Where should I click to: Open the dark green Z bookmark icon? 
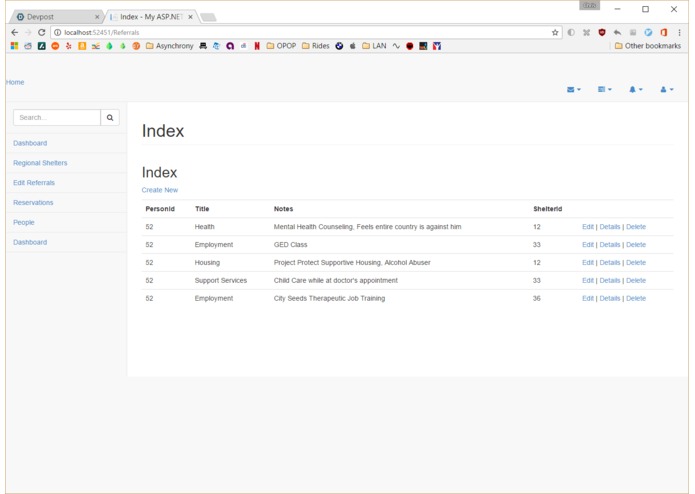(x=42, y=46)
